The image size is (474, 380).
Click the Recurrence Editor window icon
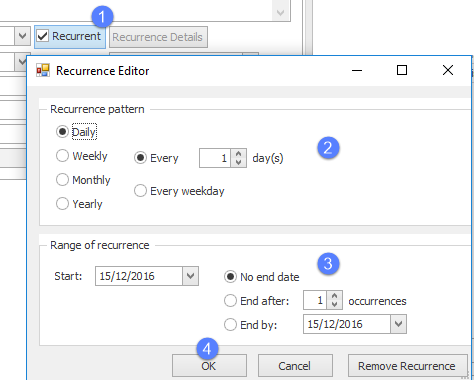[x=43, y=71]
